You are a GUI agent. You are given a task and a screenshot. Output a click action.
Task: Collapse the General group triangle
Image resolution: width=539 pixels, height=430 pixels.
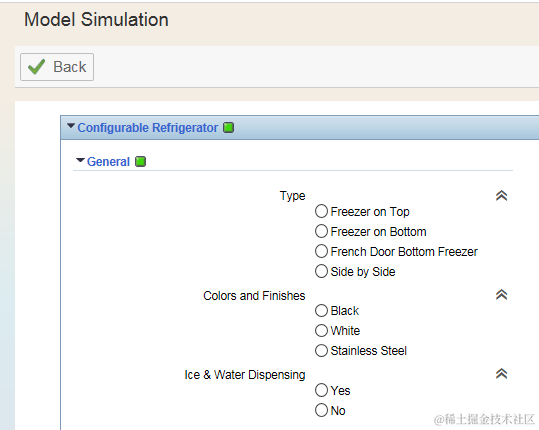coord(80,160)
